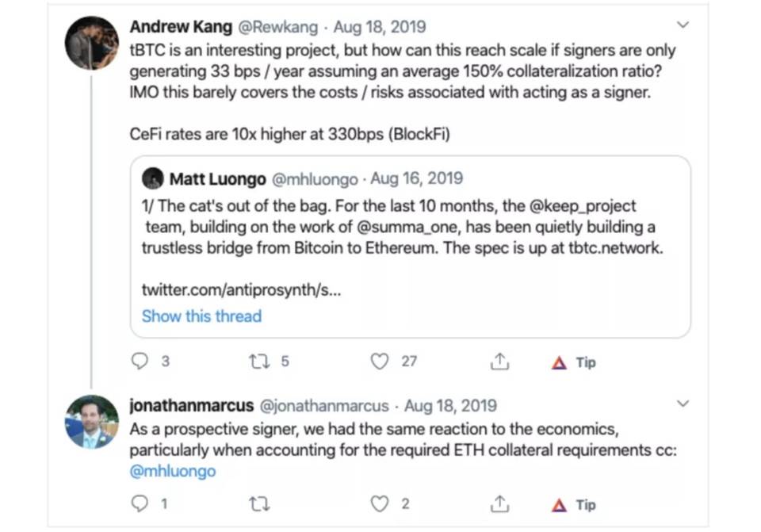Open share options for jonathanmarcus's tweet

[x=499, y=503]
